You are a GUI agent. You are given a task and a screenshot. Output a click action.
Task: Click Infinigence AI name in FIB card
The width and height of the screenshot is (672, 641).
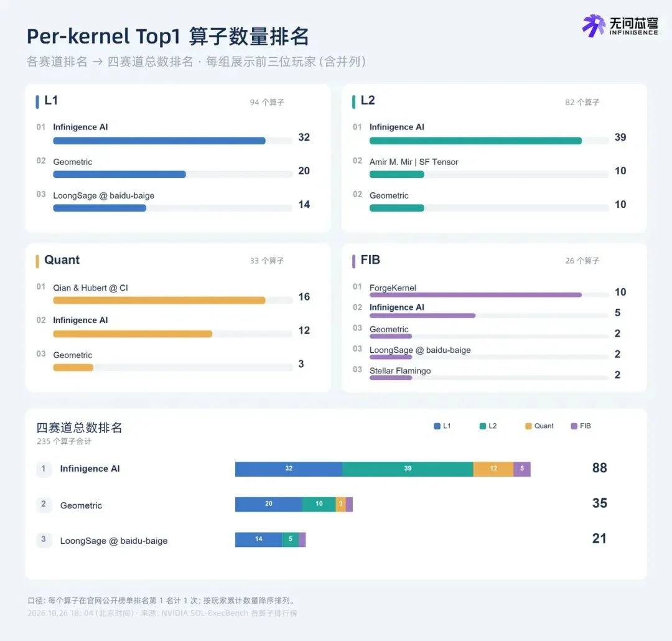pos(396,307)
